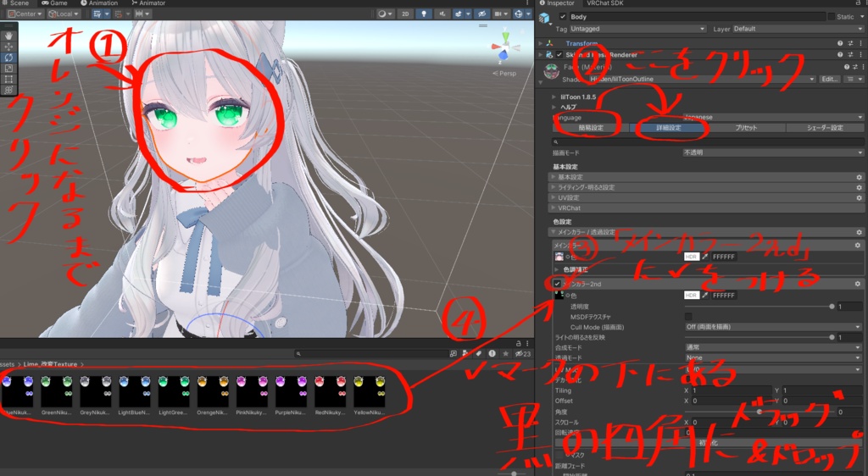Click the main color FFFFFF swatch

click(691, 257)
